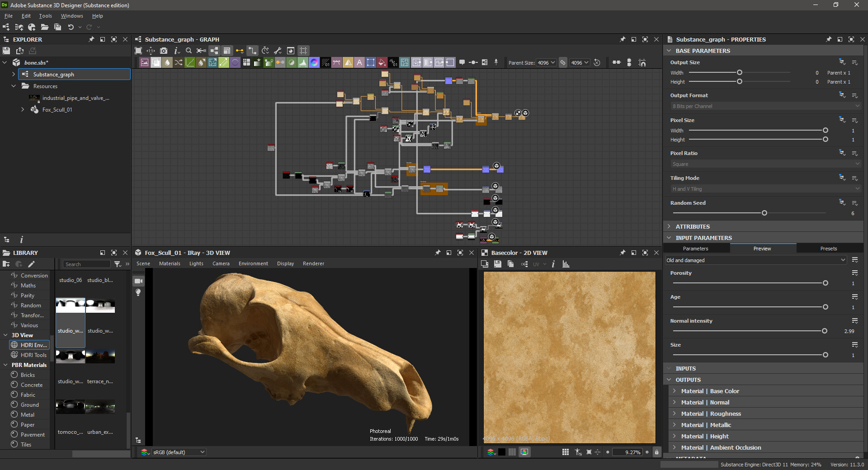This screenshot has height=470, width=868.
Task: Expand Fox_Scull_01 in the Explorer panel
Action: pos(23,109)
